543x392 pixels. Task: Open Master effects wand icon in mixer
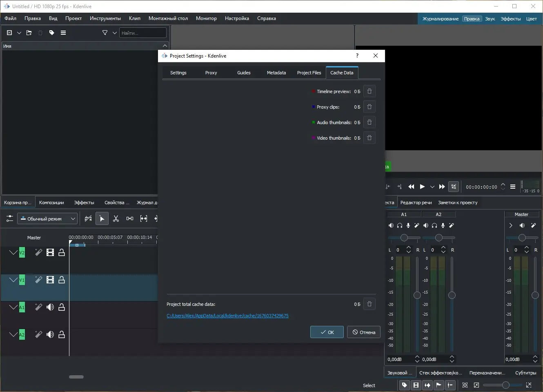[x=533, y=225]
